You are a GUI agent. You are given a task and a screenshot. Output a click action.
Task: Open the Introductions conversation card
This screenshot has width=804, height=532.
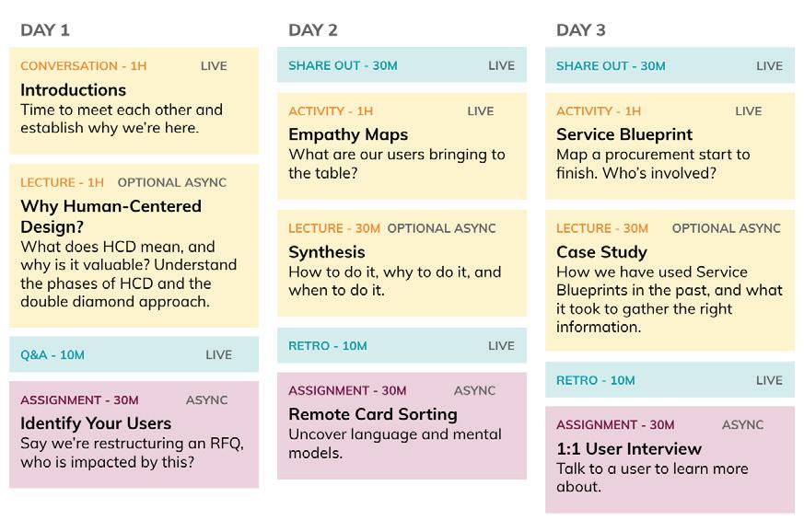click(134, 101)
